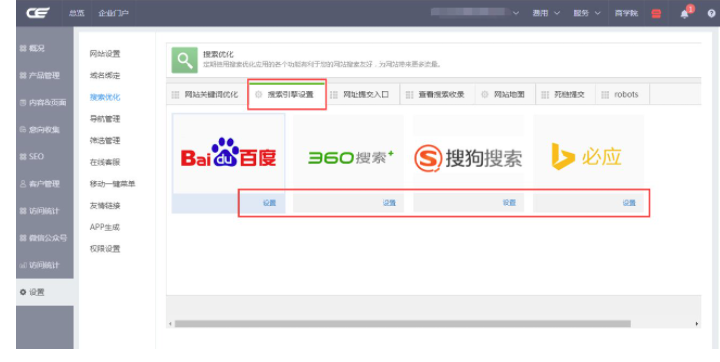The image size is (720, 362).
Task: Open 友情链接 in the settings submenu
Action: coord(105,205)
